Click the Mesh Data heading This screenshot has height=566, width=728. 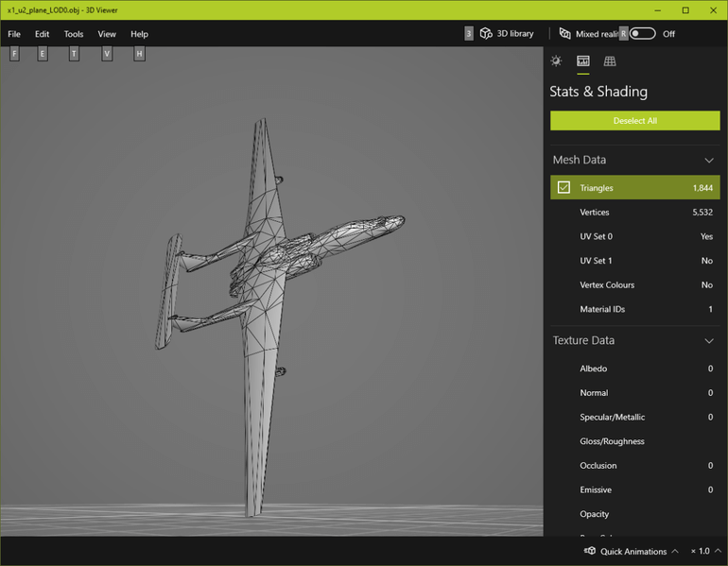579,160
